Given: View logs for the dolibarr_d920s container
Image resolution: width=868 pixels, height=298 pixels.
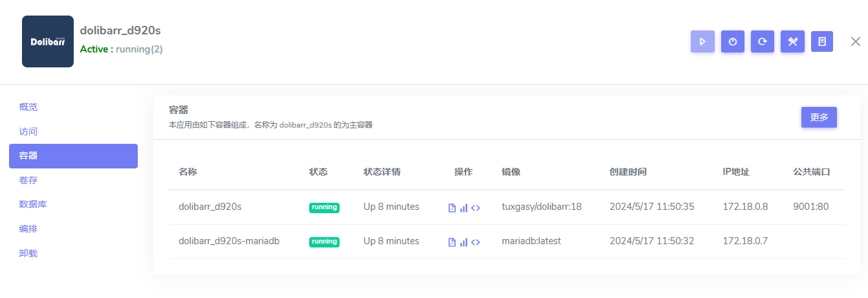Looking at the screenshot, I should [452, 208].
